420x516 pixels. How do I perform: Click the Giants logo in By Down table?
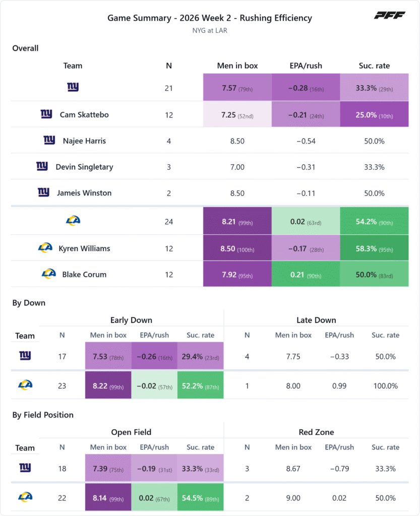click(x=25, y=355)
